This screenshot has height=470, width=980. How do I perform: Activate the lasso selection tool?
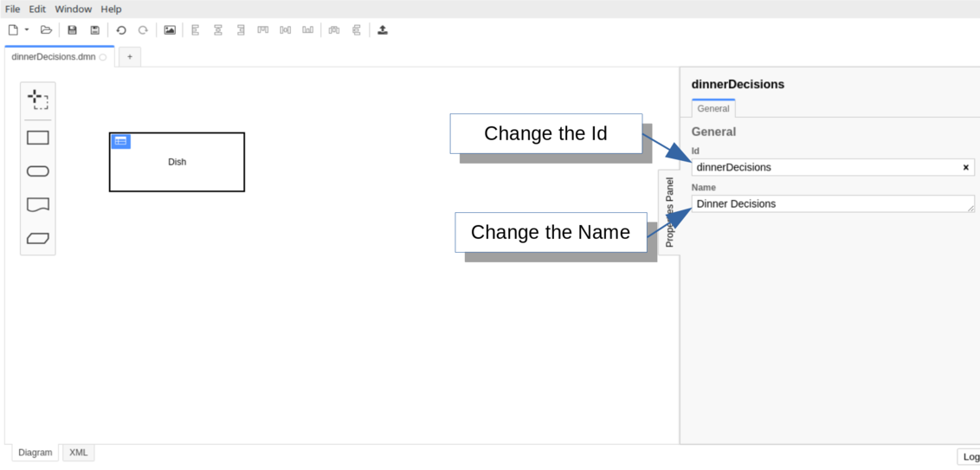[x=37, y=100]
